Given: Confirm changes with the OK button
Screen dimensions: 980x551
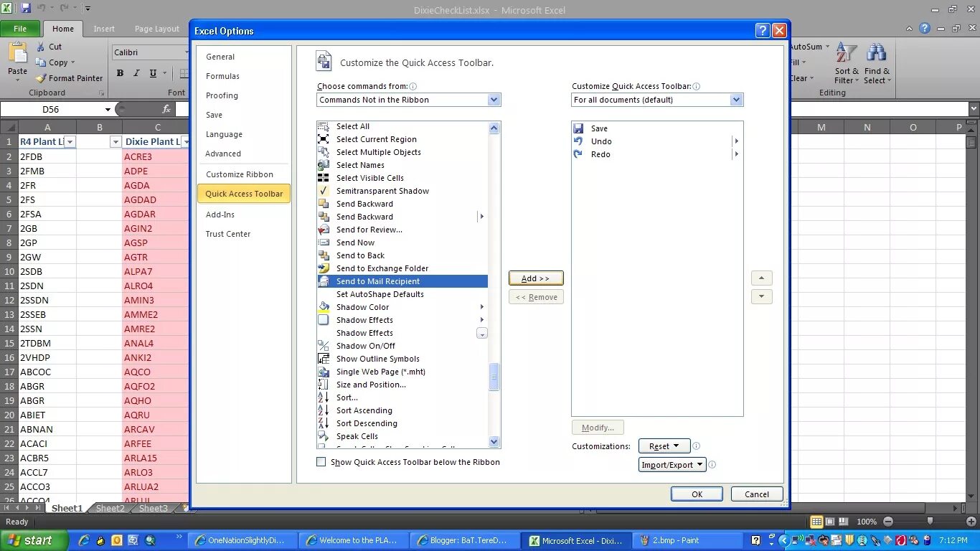Looking at the screenshot, I should pyautogui.click(x=695, y=494).
